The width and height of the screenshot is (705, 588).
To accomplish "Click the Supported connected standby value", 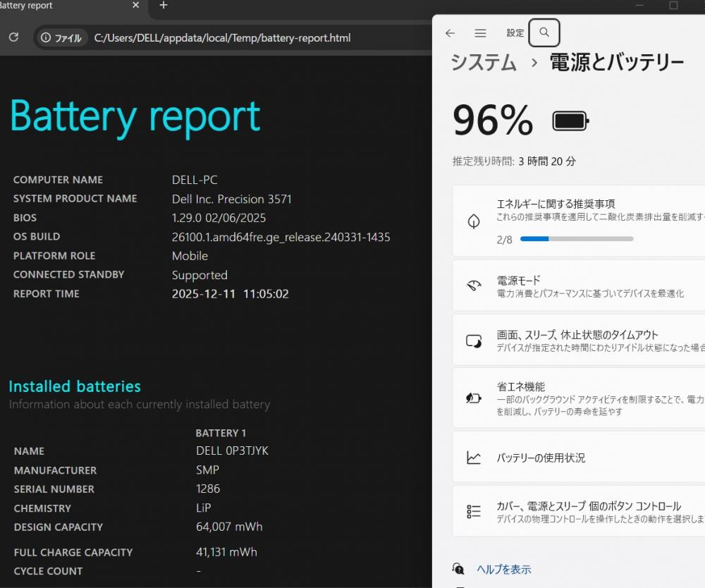I will coord(200,275).
